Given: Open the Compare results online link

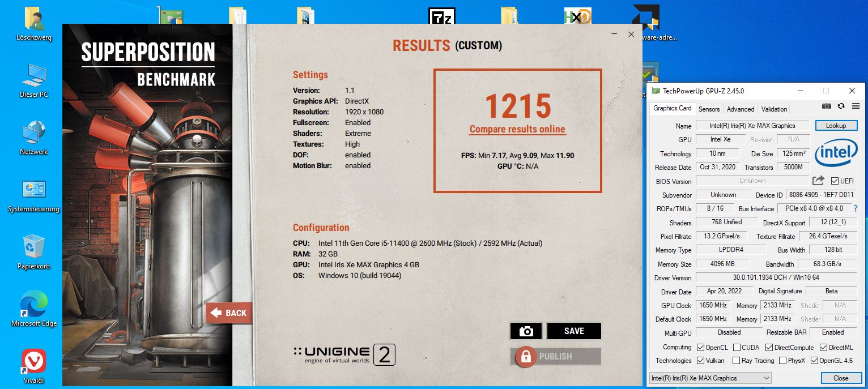Looking at the screenshot, I should pyautogui.click(x=517, y=129).
